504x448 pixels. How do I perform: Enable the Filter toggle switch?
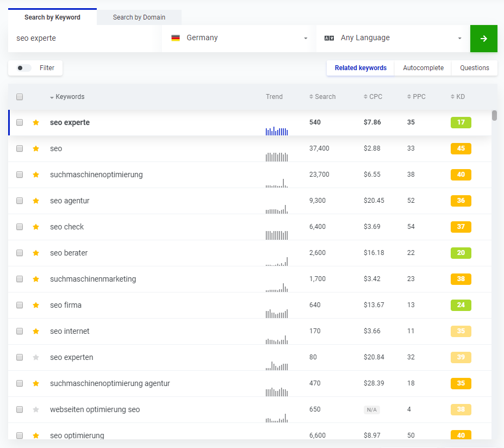(24, 68)
